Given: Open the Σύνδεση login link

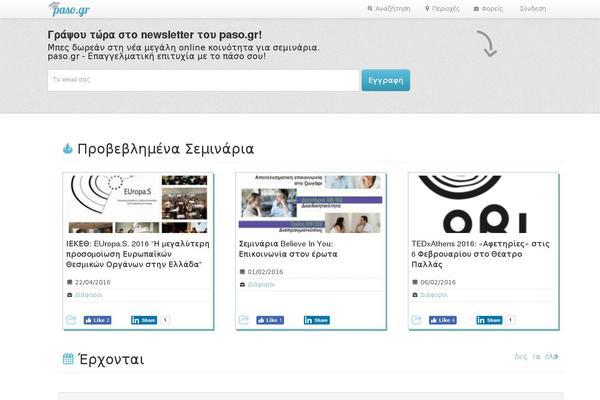Looking at the screenshot, I should 533,8.
